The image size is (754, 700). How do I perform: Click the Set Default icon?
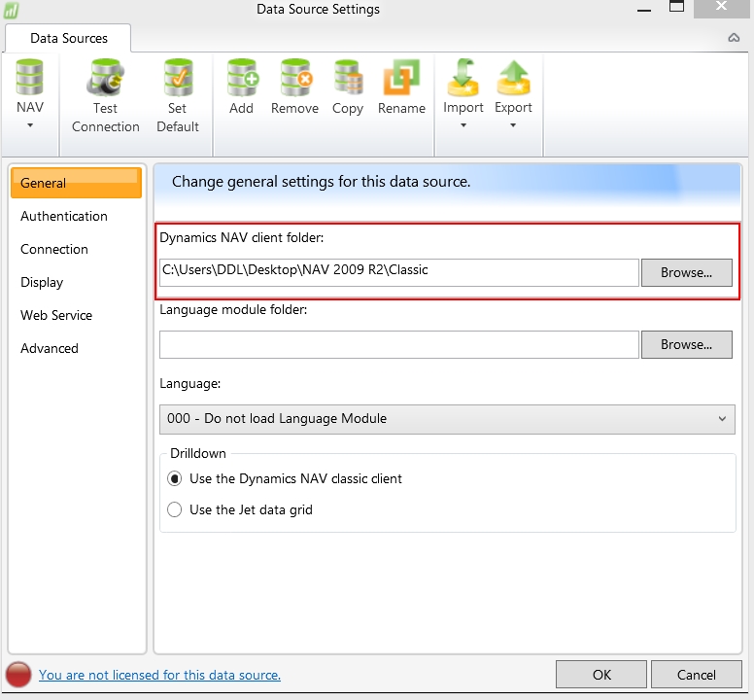(178, 77)
